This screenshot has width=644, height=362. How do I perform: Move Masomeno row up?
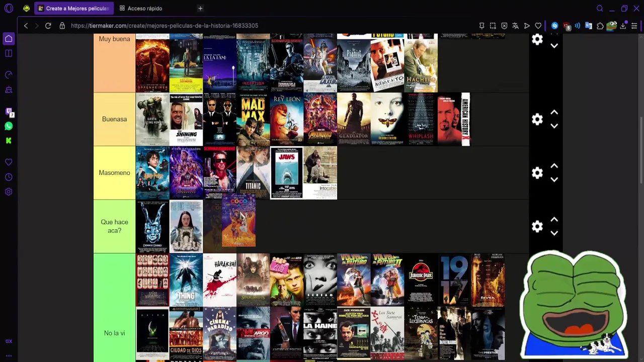click(554, 166)
